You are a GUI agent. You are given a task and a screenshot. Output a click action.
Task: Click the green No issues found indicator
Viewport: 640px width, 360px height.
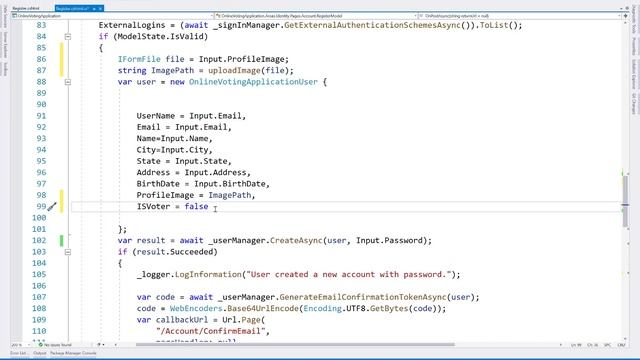[55, 345]
